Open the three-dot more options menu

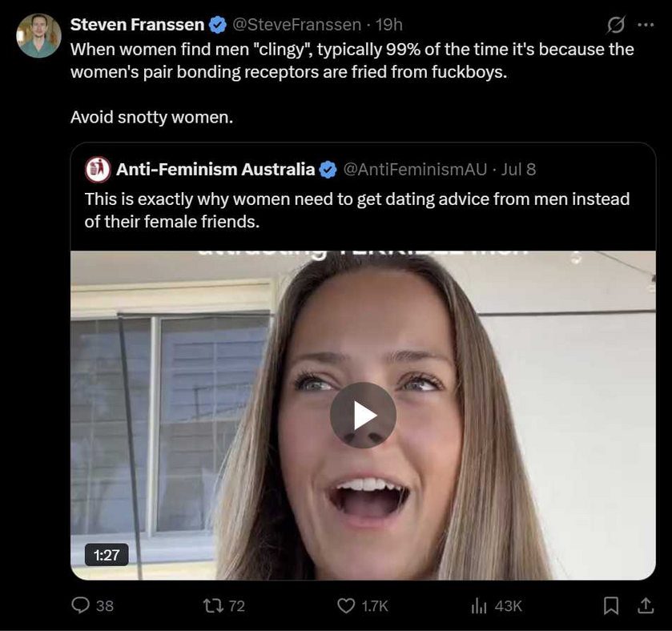tap(646, 25)
